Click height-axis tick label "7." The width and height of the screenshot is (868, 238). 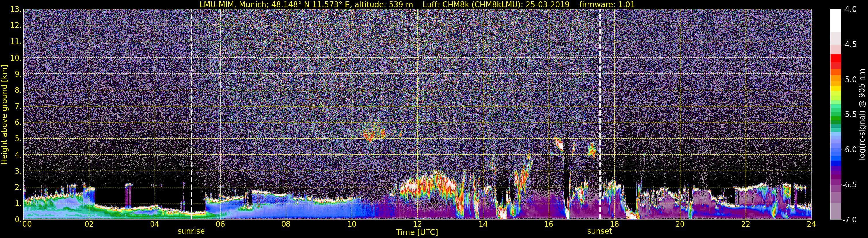18,107
